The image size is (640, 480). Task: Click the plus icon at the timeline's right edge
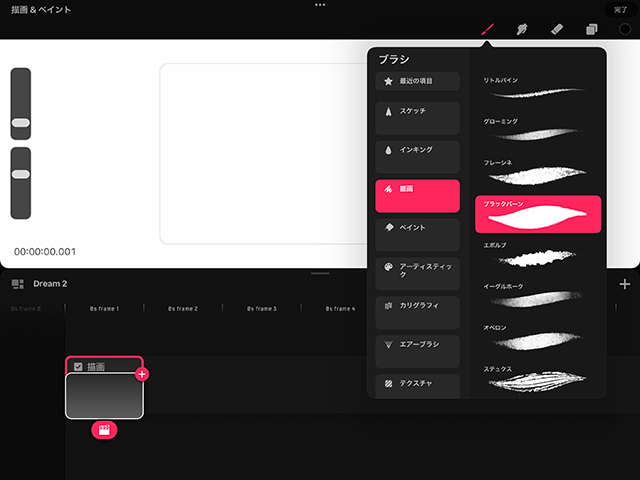(625, 284)
